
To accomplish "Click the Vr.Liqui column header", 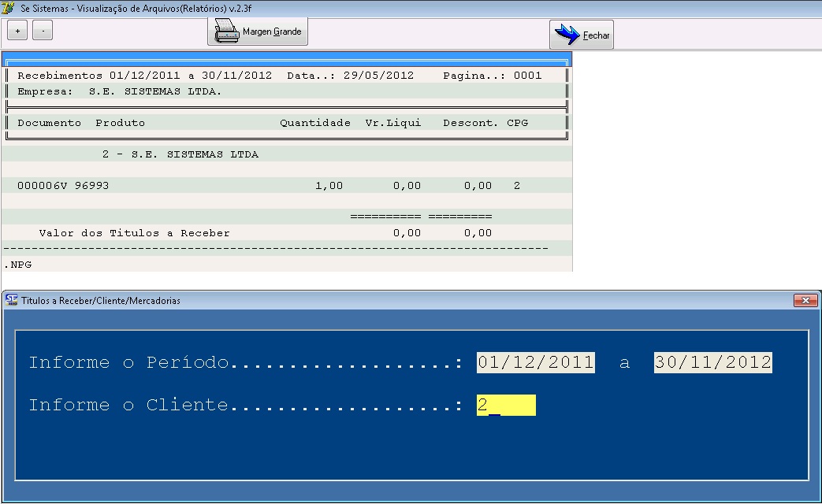I will [x=392, y=123].
